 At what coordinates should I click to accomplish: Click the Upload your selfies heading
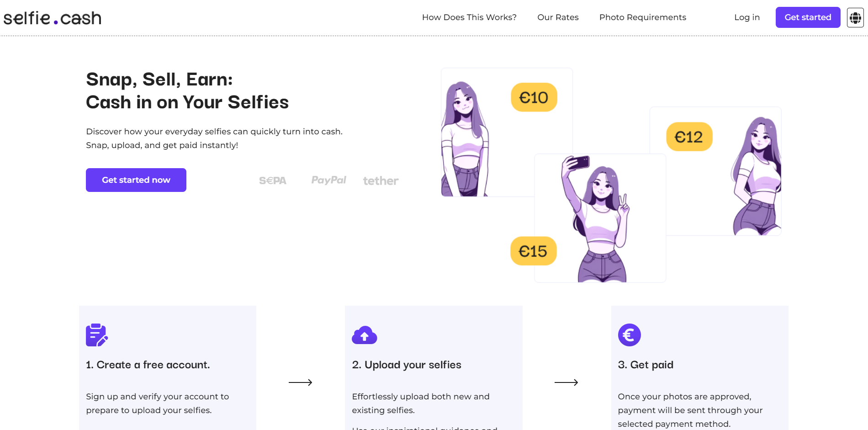pos(407,365)
